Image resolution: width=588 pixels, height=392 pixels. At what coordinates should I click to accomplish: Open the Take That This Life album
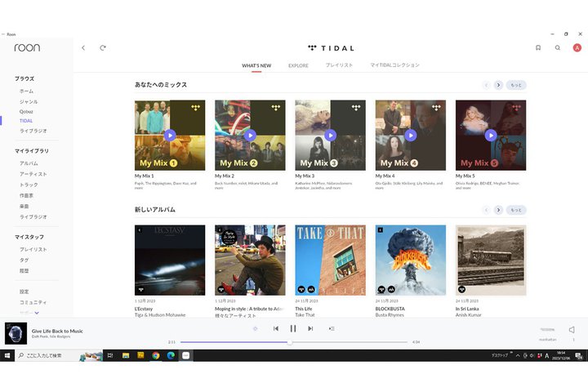point(331,260)
